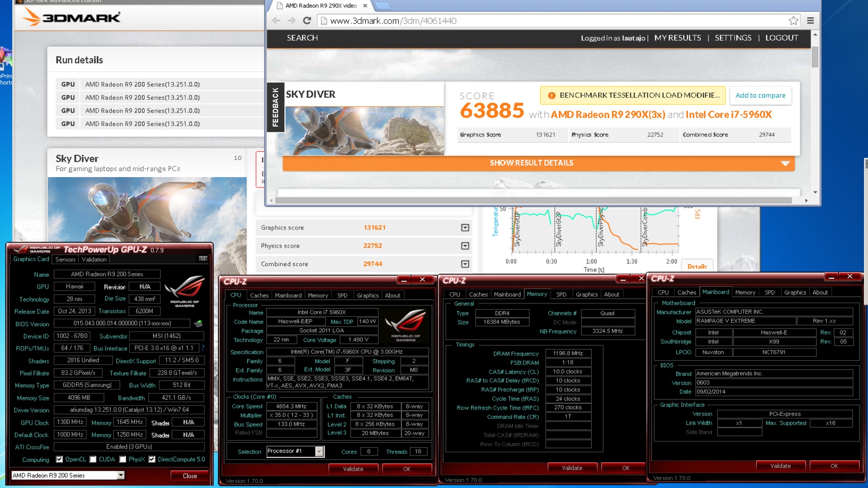Toggle the PhysX checkbox in GPU-Z

[x=123, y=459]
